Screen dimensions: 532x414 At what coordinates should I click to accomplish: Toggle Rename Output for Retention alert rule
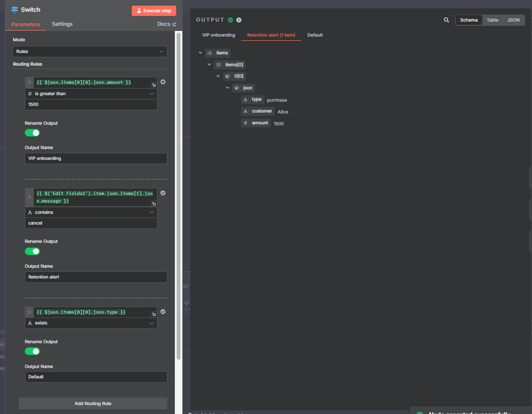[x=32, y=251]
